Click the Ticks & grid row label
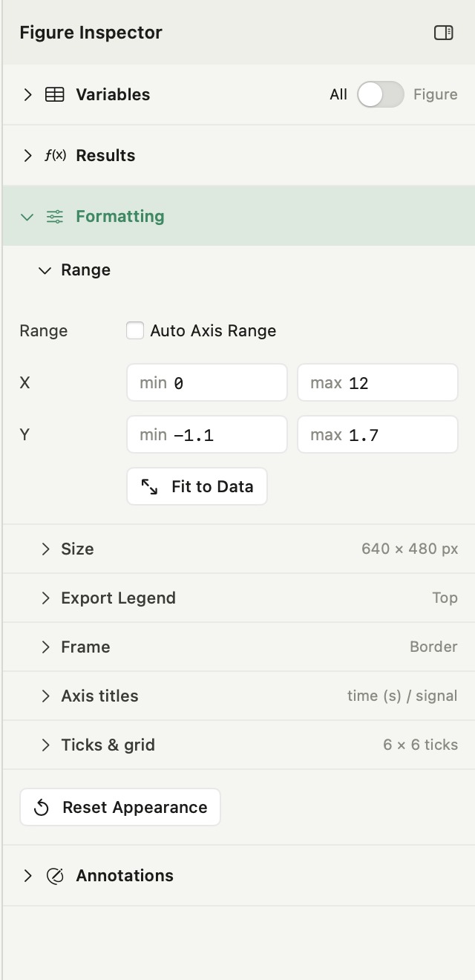Screen dimensions: 475x980 point(108,745)
